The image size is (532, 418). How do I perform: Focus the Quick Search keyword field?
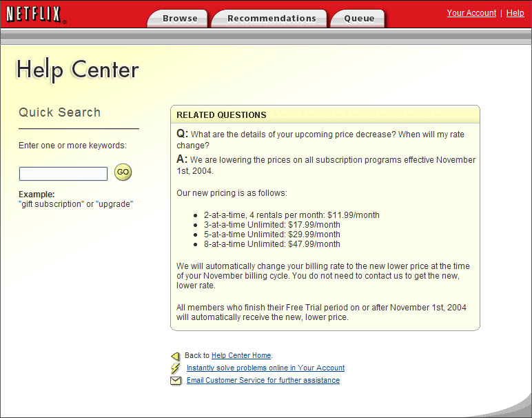pyautogui.click(x=63, y=174)
